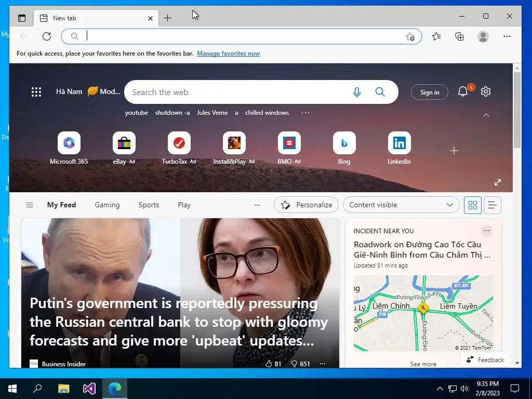
Task: Show more suggested searches ellipsis
Action: coord(305,113)
